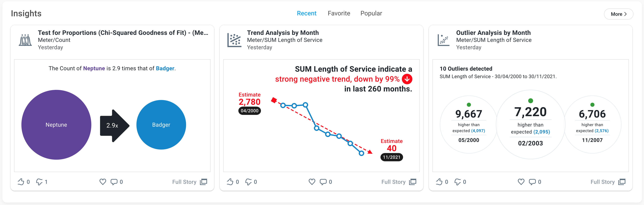The height and width of the screenshot is (205, 644).
Task: Dislike the Chi-Squared Proportions insight
Action: tap(39, 182)
